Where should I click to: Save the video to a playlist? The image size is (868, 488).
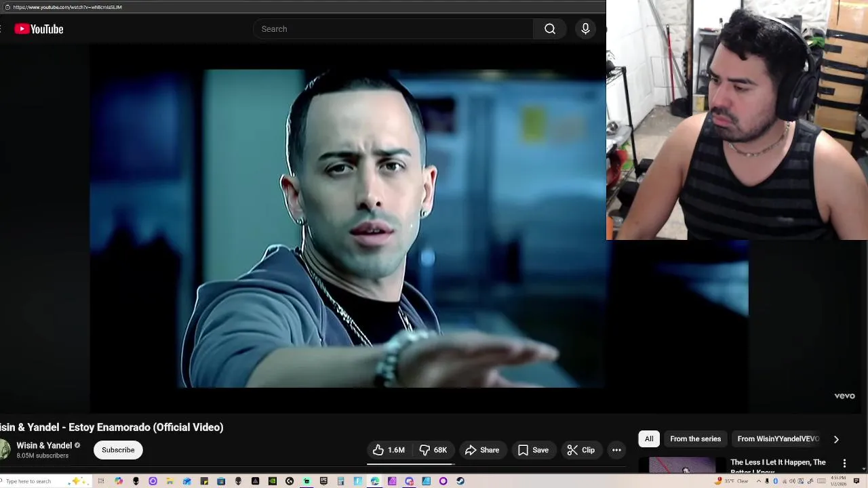coord(533,450)
